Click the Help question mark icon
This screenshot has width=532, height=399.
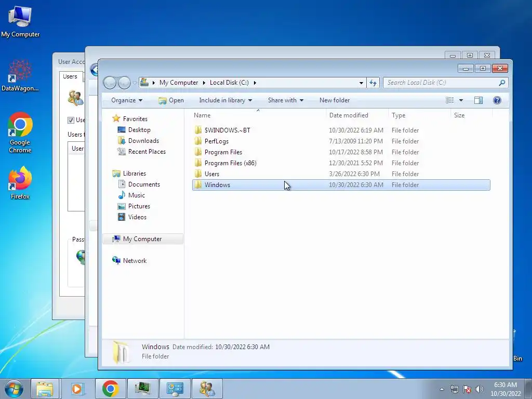pyautogui.click(x=497, y=100)
